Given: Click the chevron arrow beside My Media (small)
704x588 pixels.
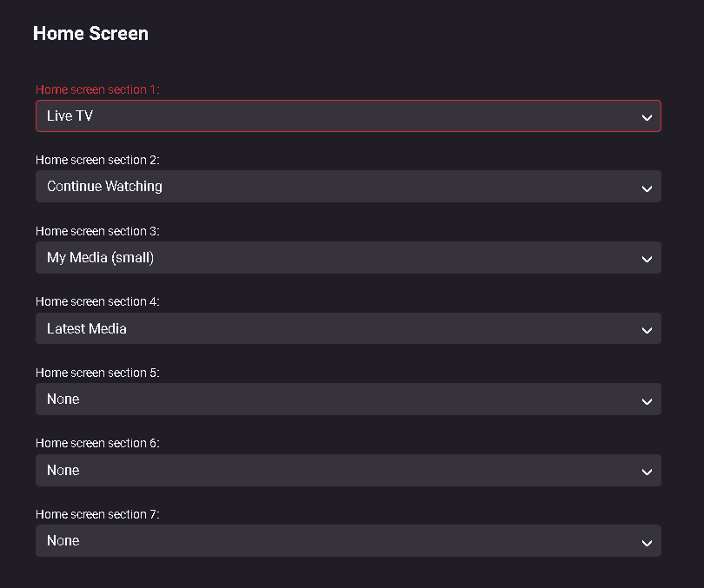Looking at the screenshot, I should 646,259.
